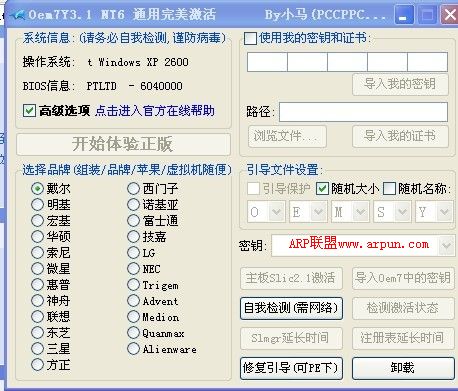Viewport: 458px width, 391px height.
Task: Open the E letter dropdown
Action: (x=318, y=211)
